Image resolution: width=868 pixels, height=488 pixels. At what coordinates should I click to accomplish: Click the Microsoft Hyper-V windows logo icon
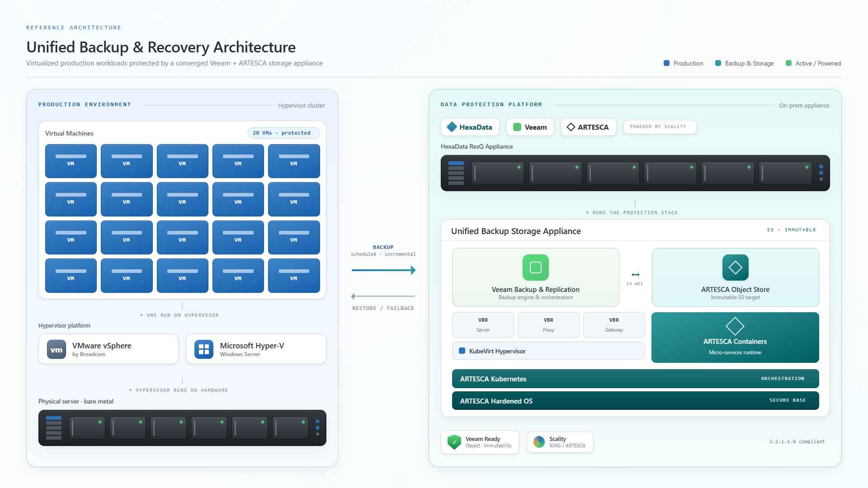click(x=204, y=349)
